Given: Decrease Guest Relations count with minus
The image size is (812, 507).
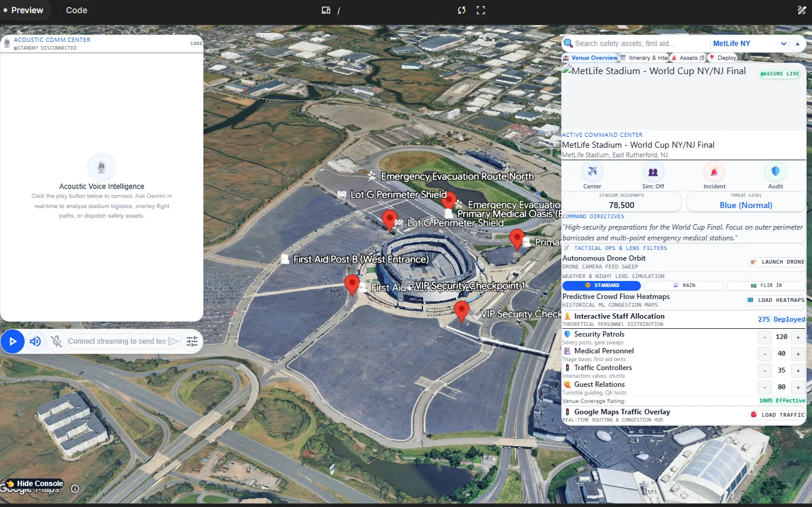Looking at the screenshot, I should [x=764, y=387].
